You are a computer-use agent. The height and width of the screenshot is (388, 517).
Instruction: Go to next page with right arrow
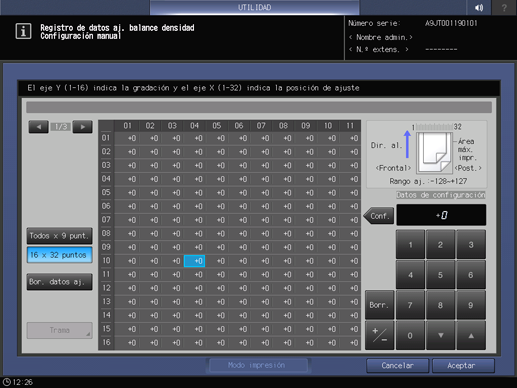coord(83,127)
